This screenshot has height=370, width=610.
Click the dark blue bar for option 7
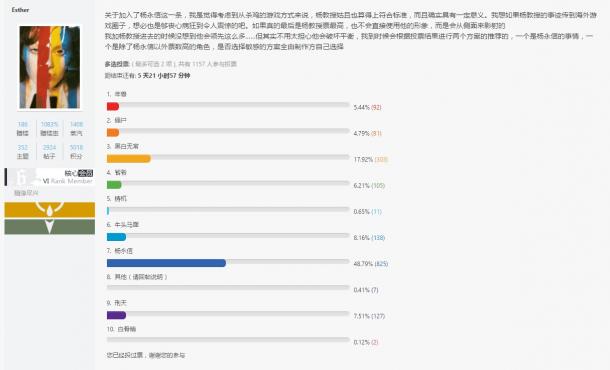[x=166, y=263]
